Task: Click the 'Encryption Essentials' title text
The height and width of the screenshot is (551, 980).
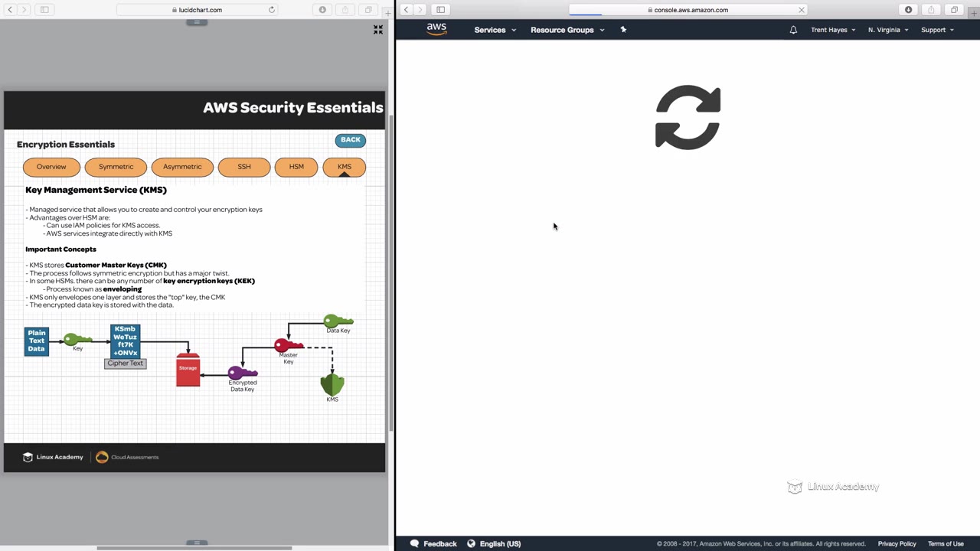Action: (x=66, y=144)
